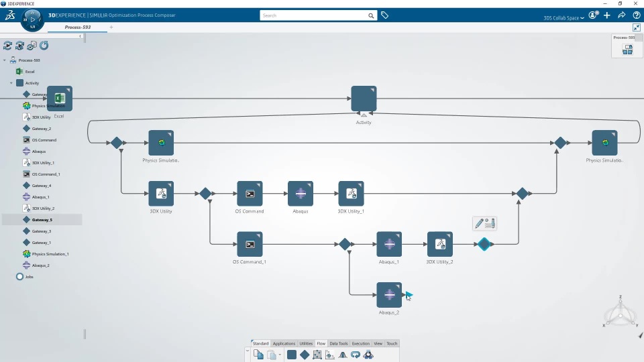Select the Abaqus_2 canvas node
The image size is (644, 362).
point(389,295)
